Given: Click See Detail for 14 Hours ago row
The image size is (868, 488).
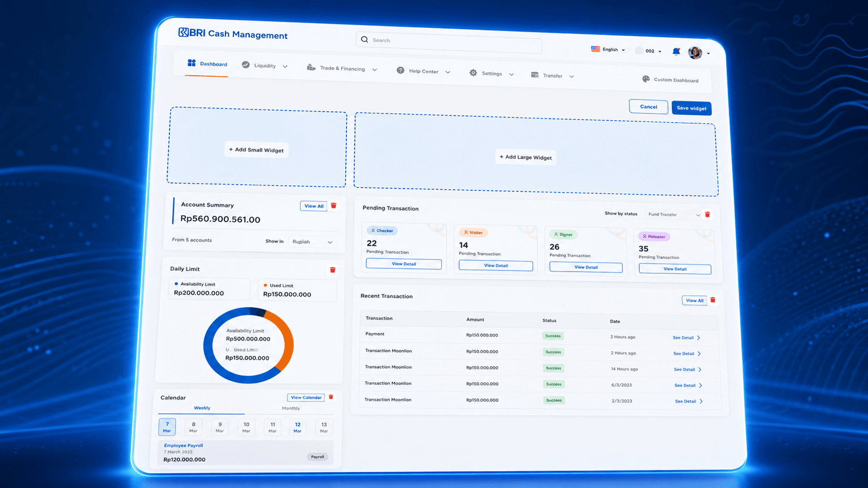Looking at the screenshot, I should [x=688, y=369].
